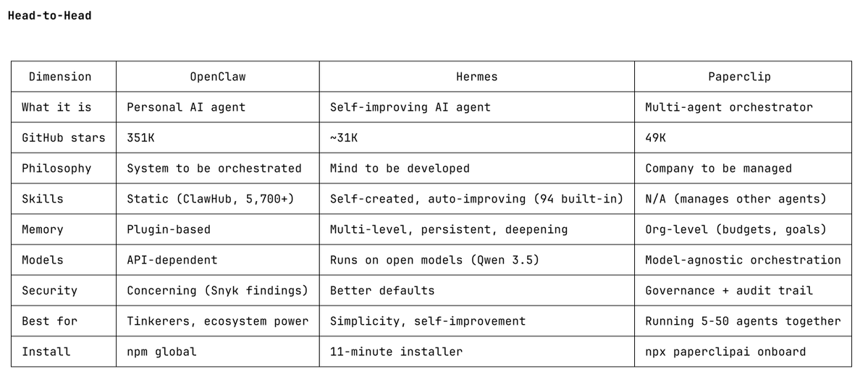Select the Memory row label
This screenshot has height=382, width=868.
(43, 229)
